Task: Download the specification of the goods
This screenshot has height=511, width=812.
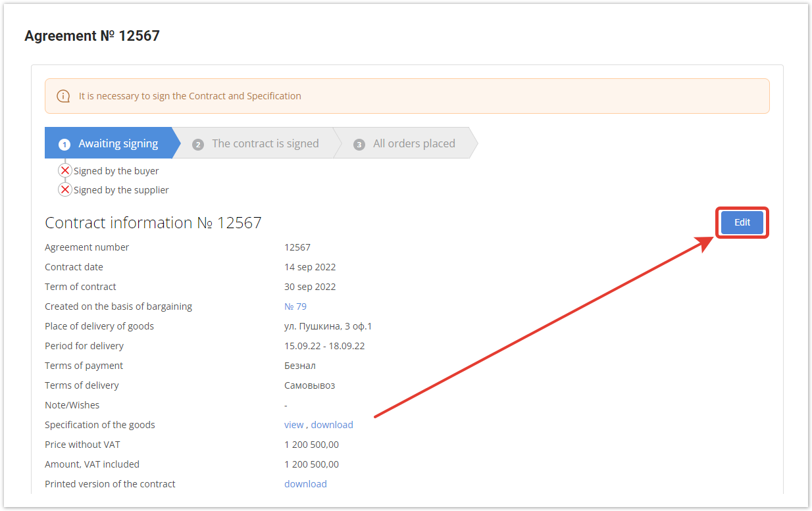Action: pos(332,425)
